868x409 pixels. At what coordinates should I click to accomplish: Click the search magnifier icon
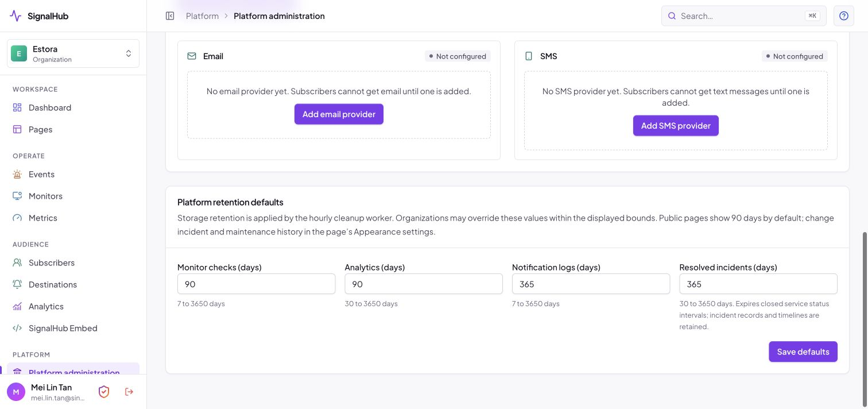672,16
